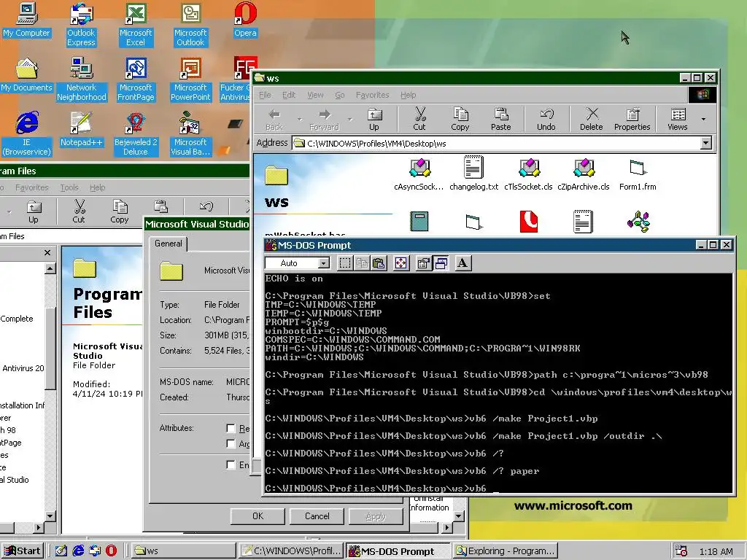The width and height of the screenshot is (747, 560).
Task: Toggle the Background icon in MS-DOS Prompt toolbar
Action: coord(441,263)
